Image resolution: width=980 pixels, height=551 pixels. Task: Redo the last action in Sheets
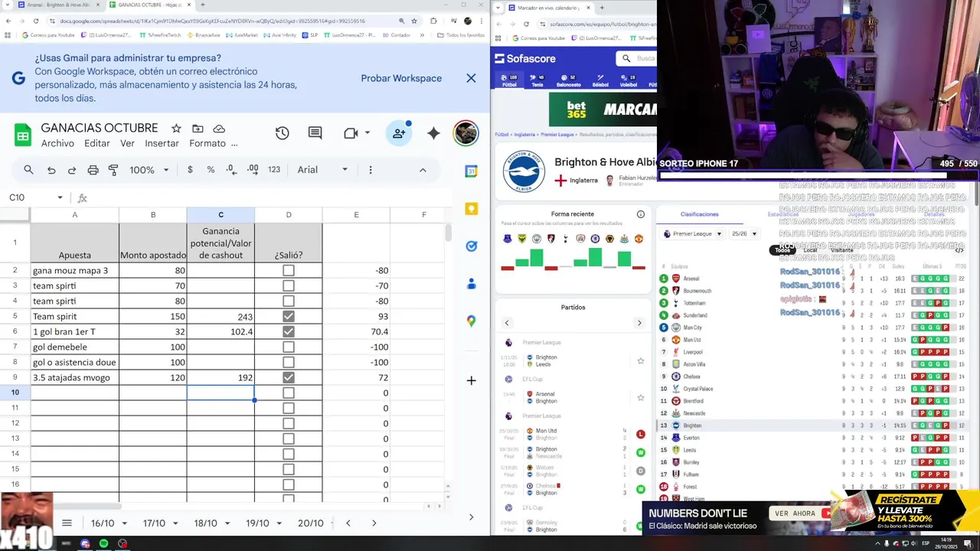pyautogui.click(x=72, y=170)
